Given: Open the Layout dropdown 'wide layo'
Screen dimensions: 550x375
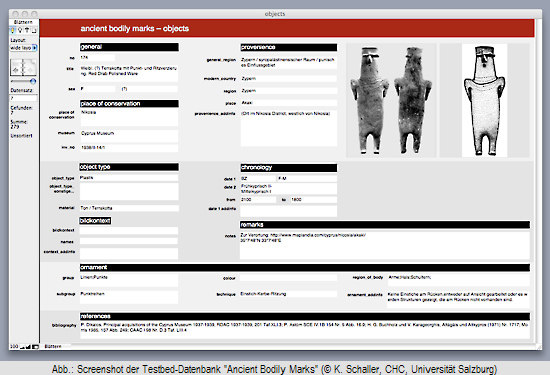Looking at the screenshot, I should [24, 48].
